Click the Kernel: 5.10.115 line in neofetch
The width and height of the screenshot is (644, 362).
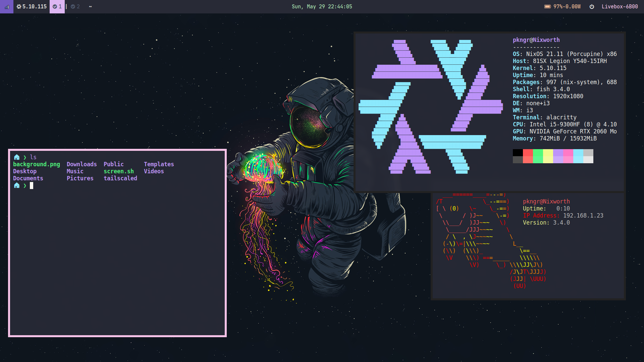[x=539, y=68]
